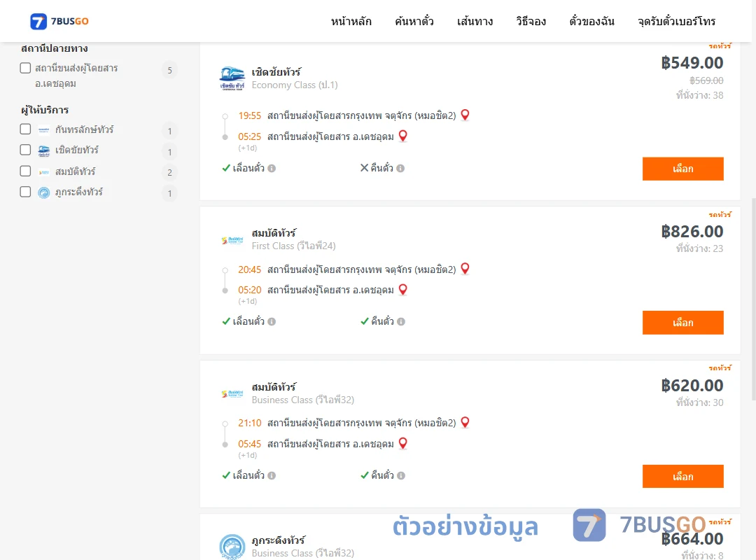Click the สมบัติทัวร์ logo in filter list
756x560 pixels.
pos(44,171)
